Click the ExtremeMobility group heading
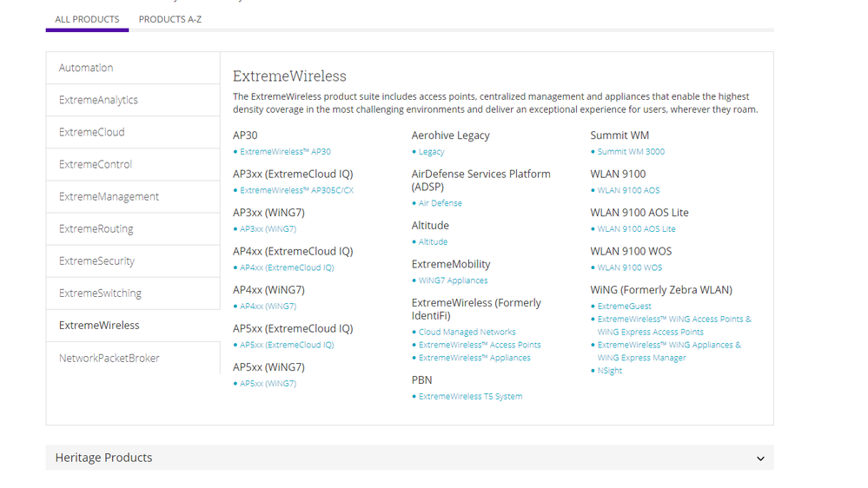 click(x=451, y=265)
